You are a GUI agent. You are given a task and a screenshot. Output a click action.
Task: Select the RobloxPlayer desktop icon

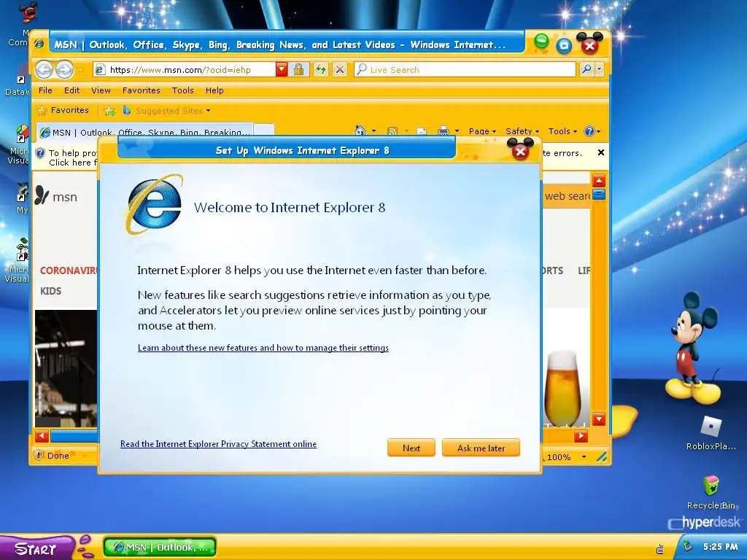coord(711,433)
